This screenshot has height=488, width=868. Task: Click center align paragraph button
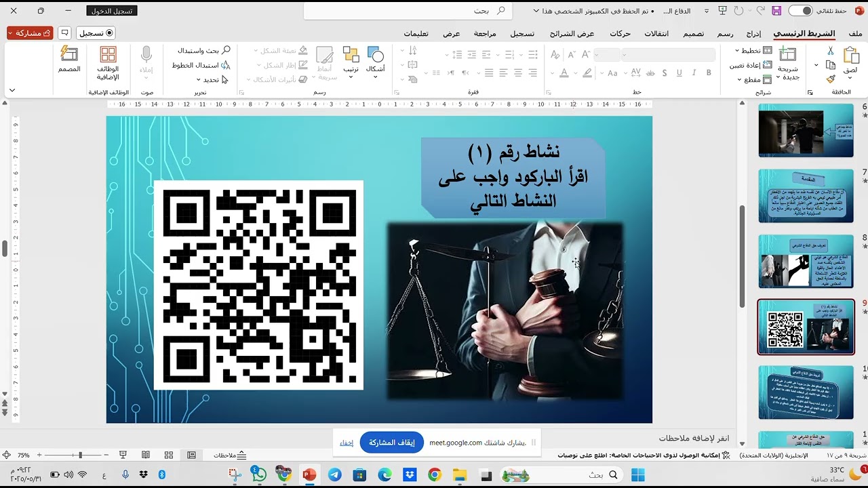518,73
